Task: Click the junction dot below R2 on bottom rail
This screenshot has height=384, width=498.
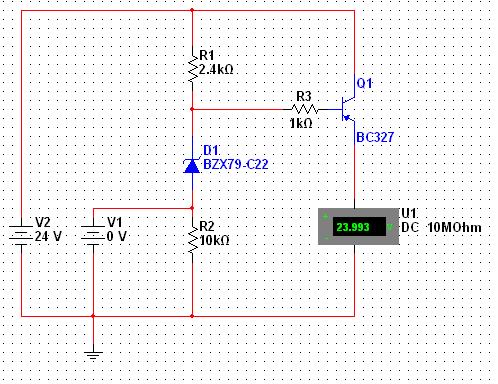Action: click(x=192, y=316)
